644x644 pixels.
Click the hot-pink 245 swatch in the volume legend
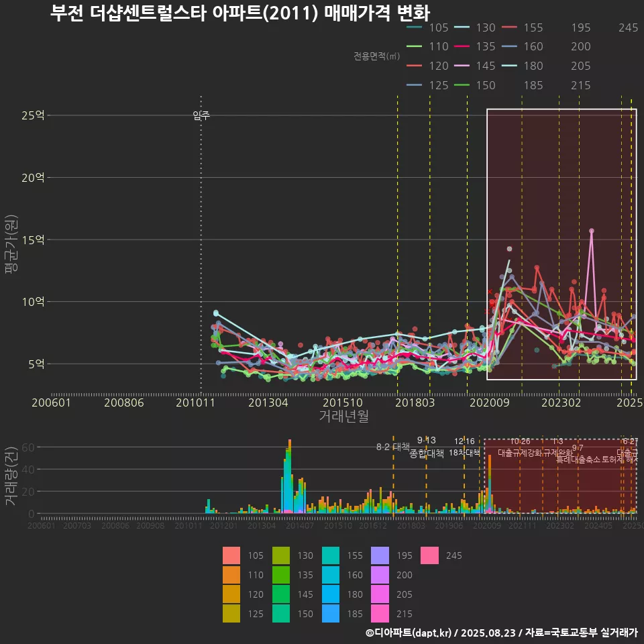pos(429,555)
